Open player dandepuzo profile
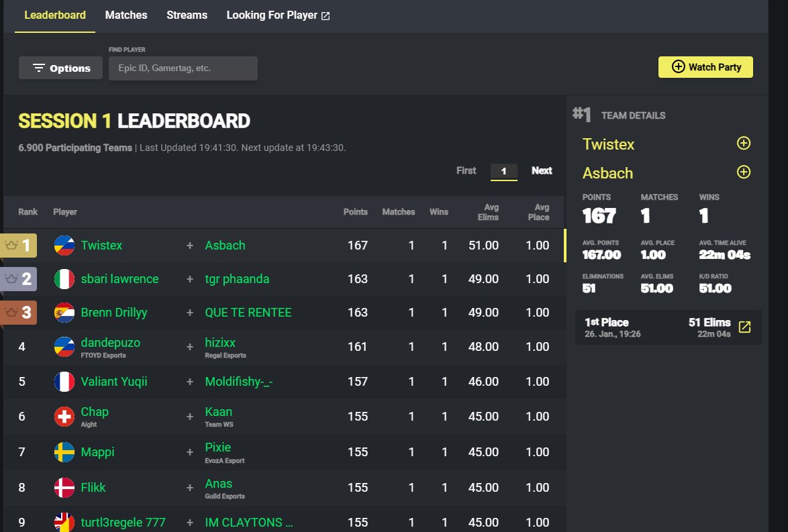Image resolution: width=788 pixels, height=532 pixels. pyautogui.click(x=111, y=343)
